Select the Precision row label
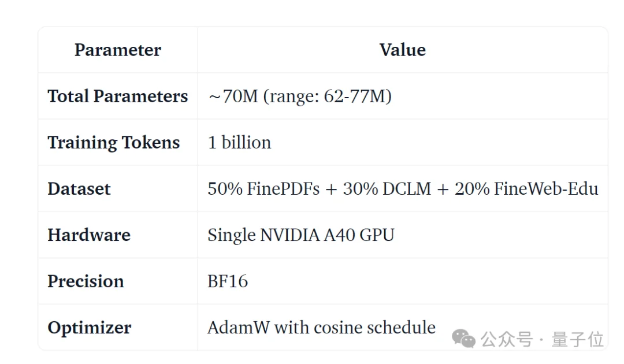 [x=86, y=281]
